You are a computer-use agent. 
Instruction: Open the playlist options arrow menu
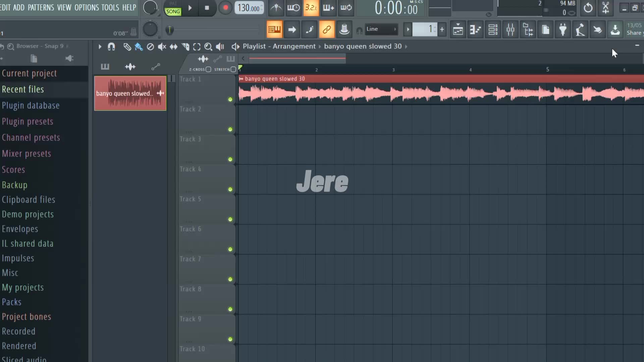coord(100,47)
